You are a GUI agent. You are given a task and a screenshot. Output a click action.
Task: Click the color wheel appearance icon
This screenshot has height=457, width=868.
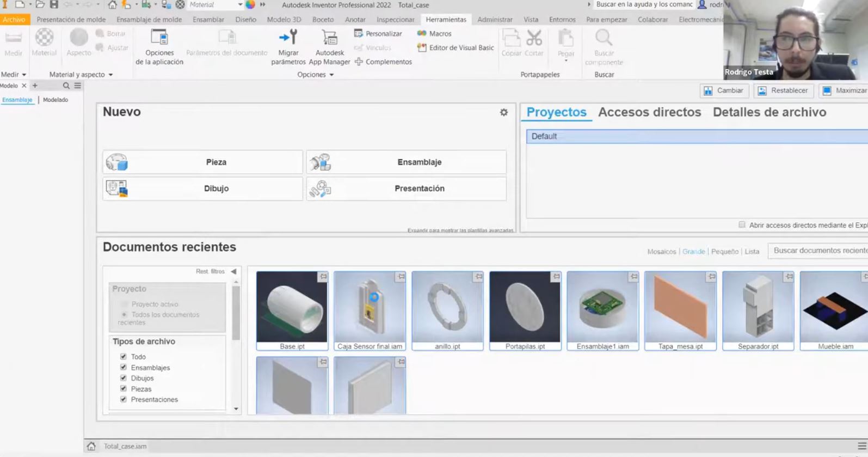click(x=250, y=5)
